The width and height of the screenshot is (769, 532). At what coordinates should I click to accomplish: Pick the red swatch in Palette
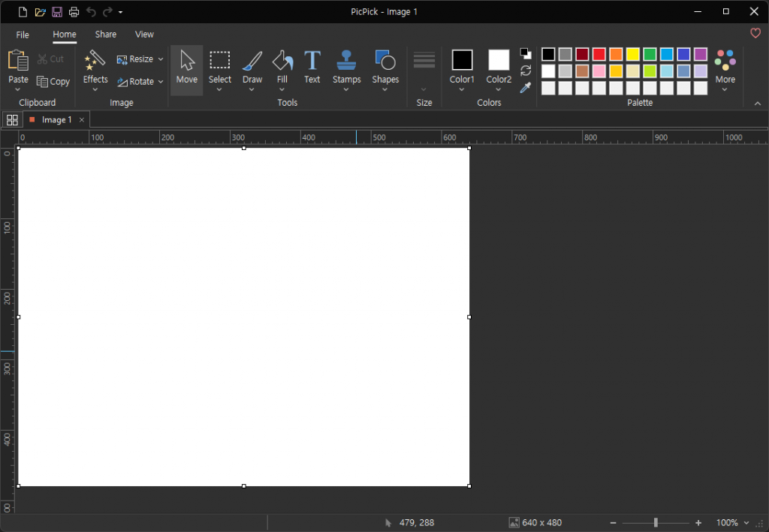pyautogui.click(x=599, y=54)
